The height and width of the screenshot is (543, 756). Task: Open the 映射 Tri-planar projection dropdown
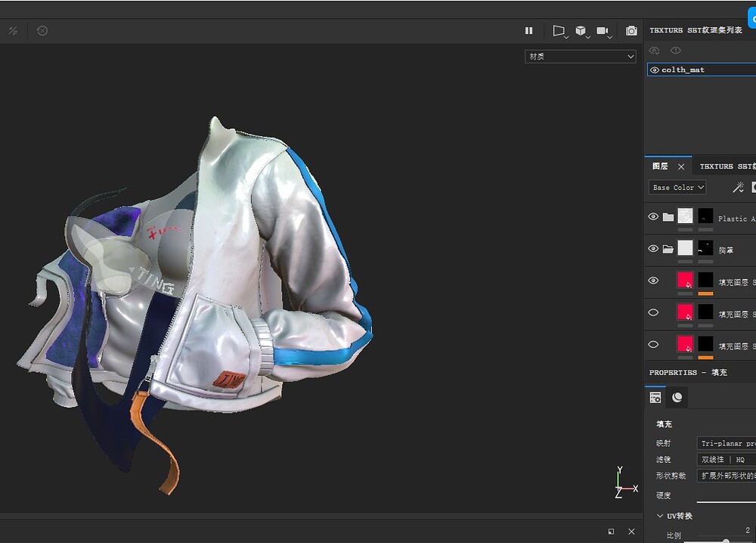pyautogui.click(x=726, y=443)
